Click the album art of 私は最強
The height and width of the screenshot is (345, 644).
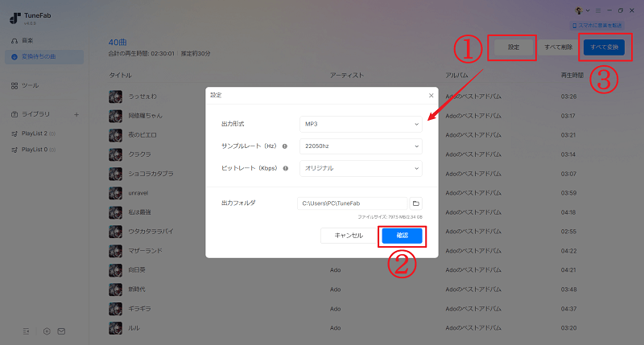pyautogui.click(x=115, y=212)
